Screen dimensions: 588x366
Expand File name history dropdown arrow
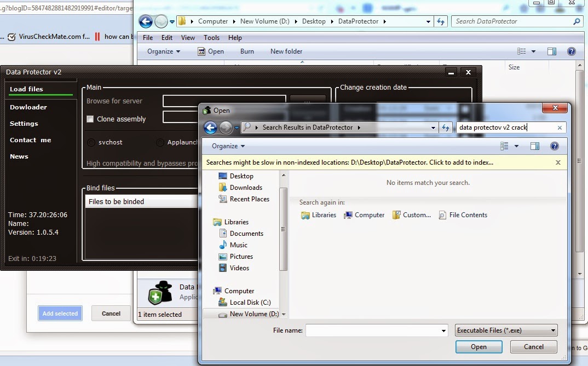443,331
